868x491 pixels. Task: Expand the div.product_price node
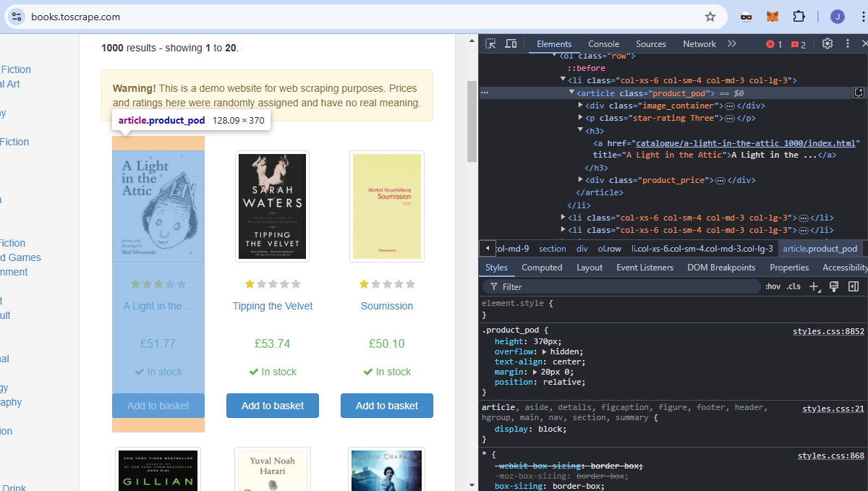point(580,180)
